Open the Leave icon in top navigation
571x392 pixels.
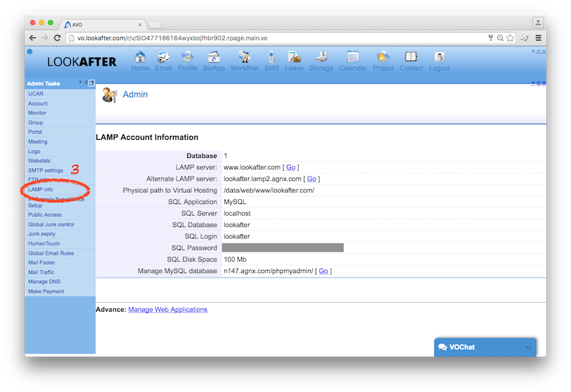pos(294,57)
